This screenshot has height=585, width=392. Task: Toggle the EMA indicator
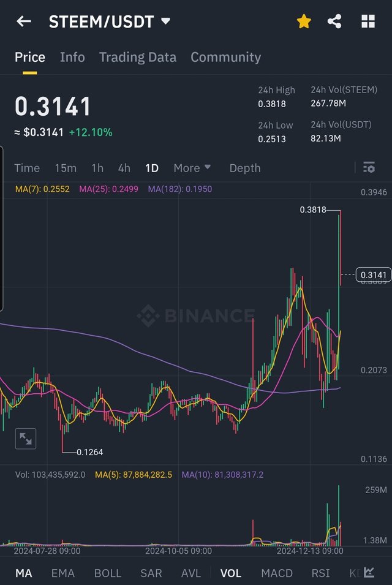(62, 573)
